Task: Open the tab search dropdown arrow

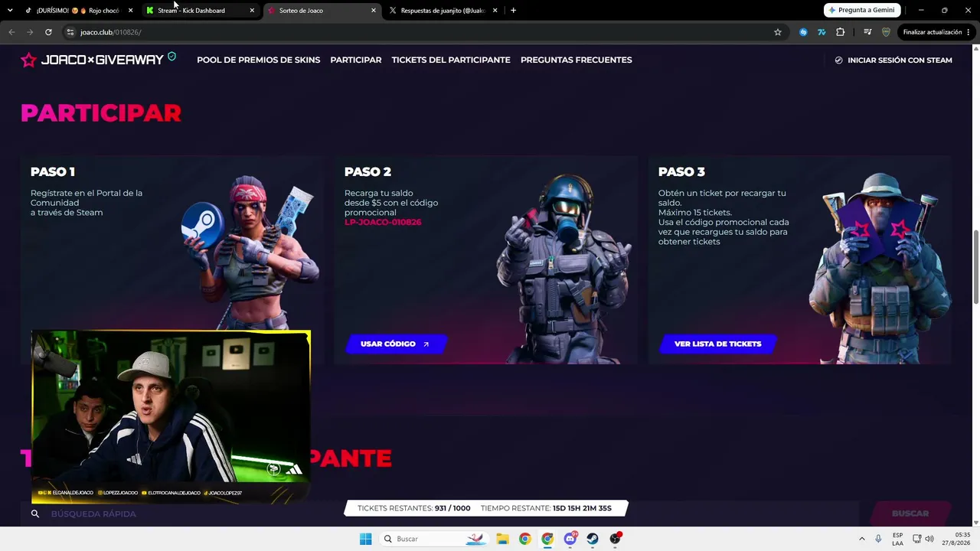Action: pyautogui.click(x=10, y=11)
